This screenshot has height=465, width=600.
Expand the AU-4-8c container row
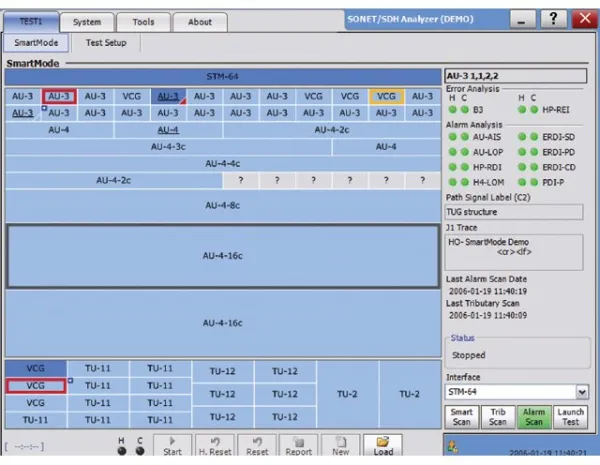(x=222, y=205)
